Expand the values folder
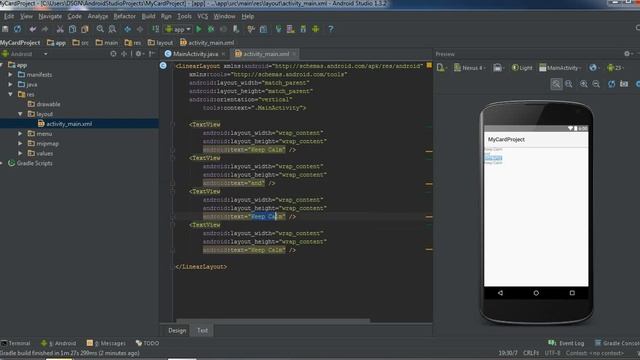640x360 pixels. 20,153
